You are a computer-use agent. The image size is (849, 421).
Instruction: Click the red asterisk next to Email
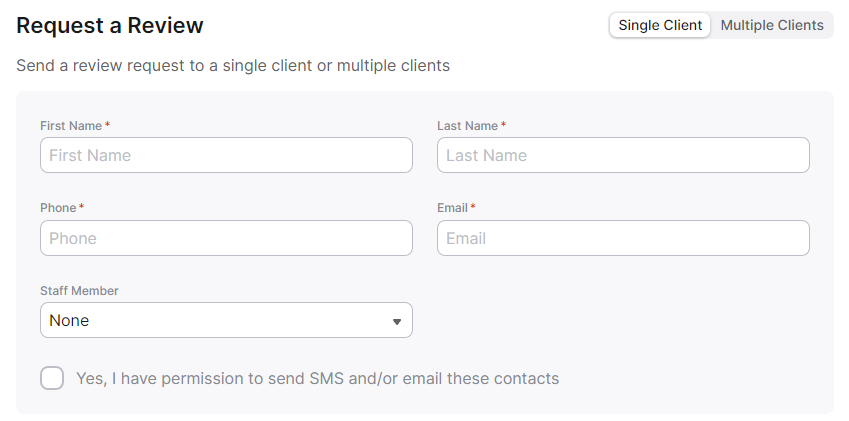pos(473,207)
